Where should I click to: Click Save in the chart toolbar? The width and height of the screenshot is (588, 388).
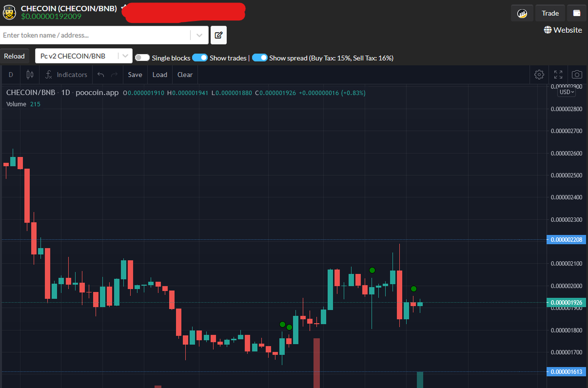tap(135, 74)
